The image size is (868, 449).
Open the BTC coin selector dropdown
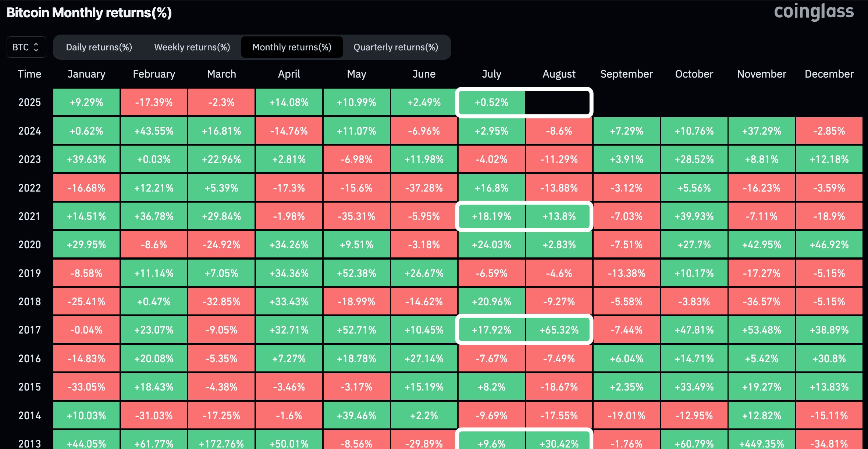(26, 47)
